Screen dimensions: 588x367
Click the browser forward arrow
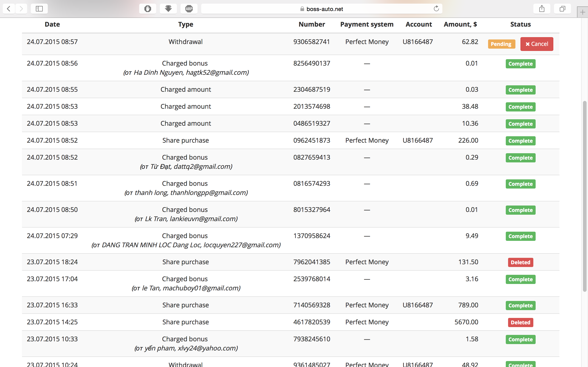point(21,9)
